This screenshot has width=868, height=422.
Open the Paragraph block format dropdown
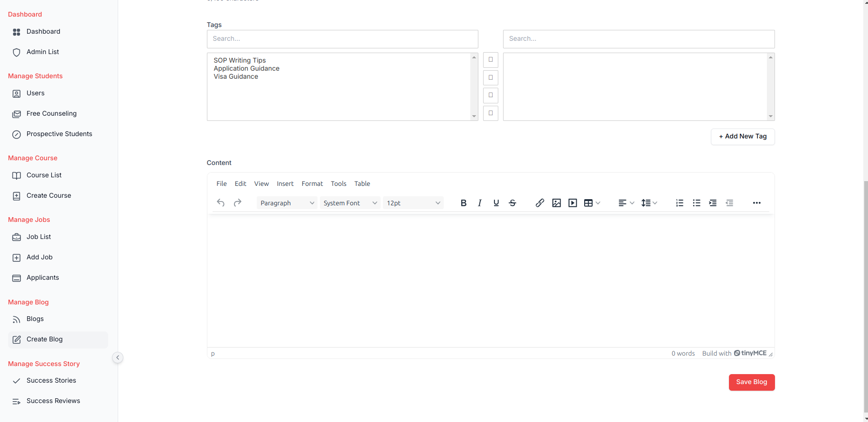click(287, 203)
